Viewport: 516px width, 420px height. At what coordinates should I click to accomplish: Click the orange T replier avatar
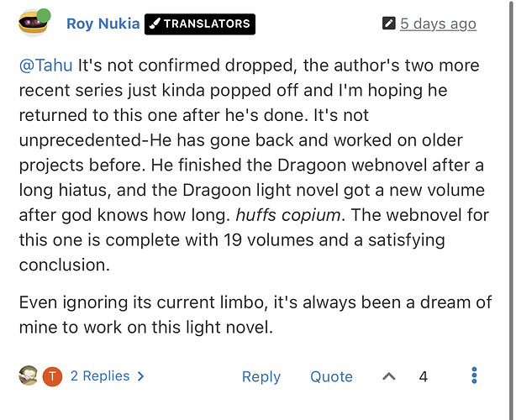tap(52, 376)
